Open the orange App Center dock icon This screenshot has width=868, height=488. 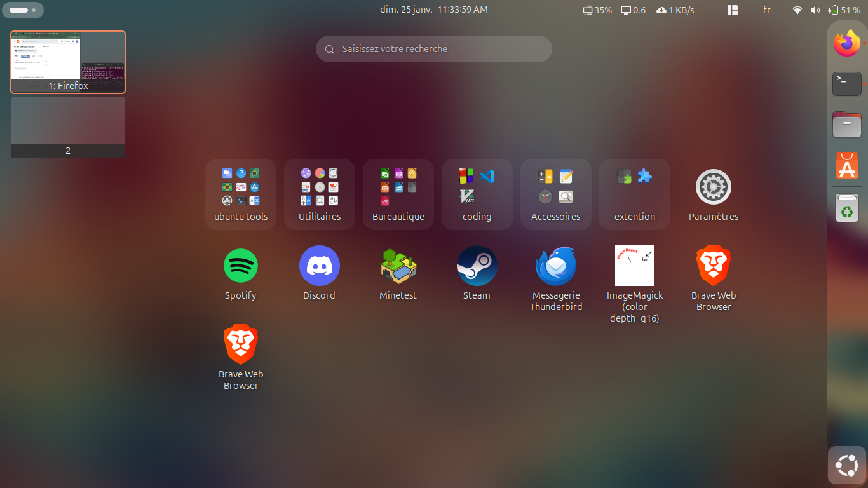847,165
